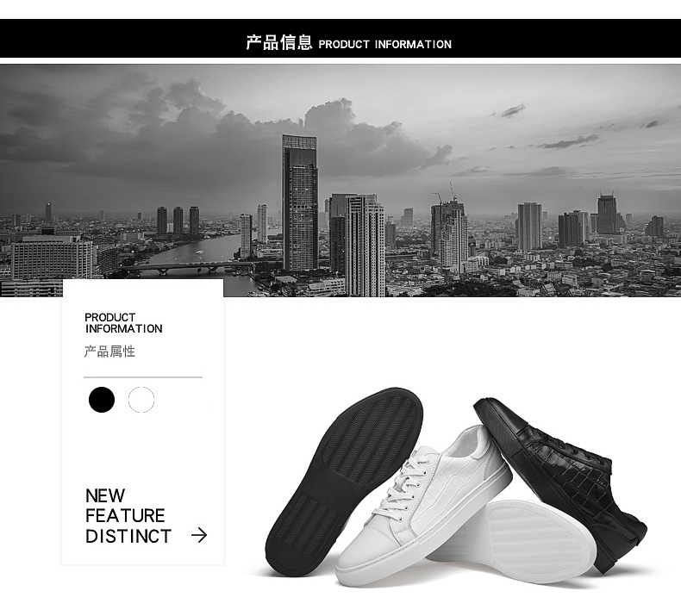The height and width of the screenshot is (616, 681).
Task: Click the tallest skyscraper in the banner
Action: tap(300, 202)
